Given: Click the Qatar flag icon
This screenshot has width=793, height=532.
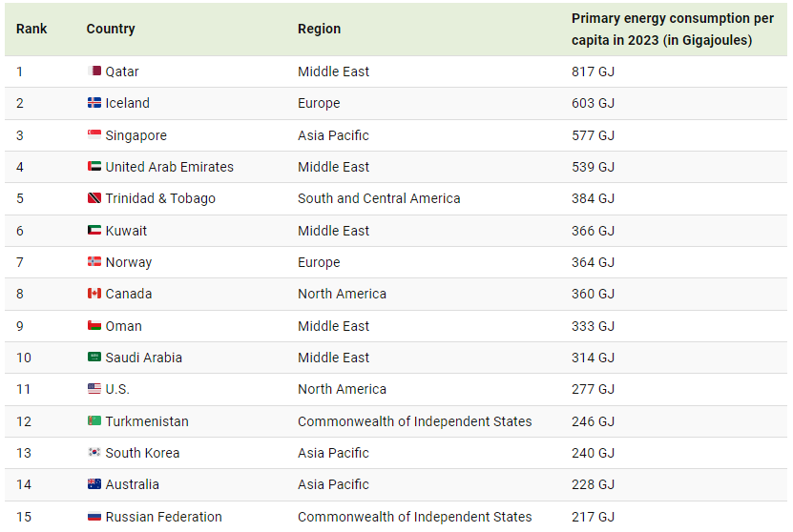Looking at the screenshot, I should 94,72.
